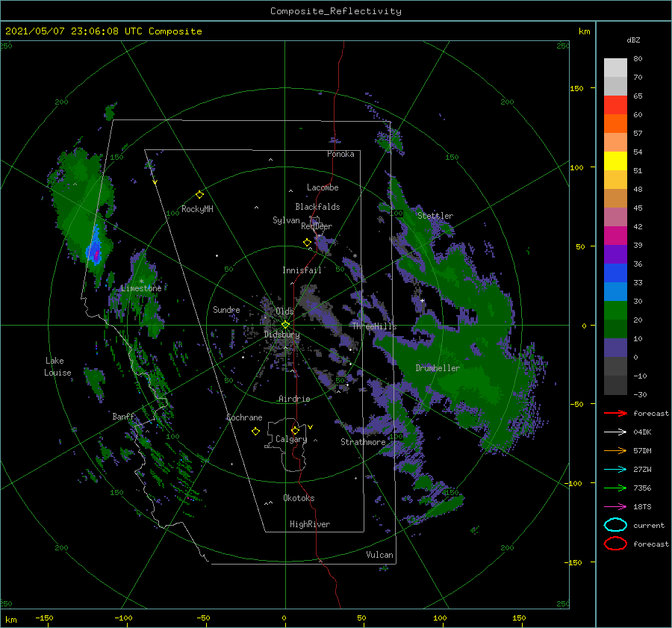Click the yellow diamond marker above Calgary
Image resolution: width=672 pixels, height=628 pixels.
click(x=295, y=430)
